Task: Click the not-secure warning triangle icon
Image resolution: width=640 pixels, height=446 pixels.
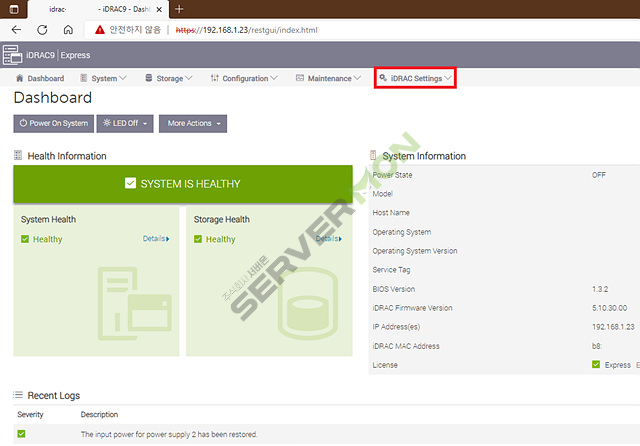Action: tap(100, 30)
